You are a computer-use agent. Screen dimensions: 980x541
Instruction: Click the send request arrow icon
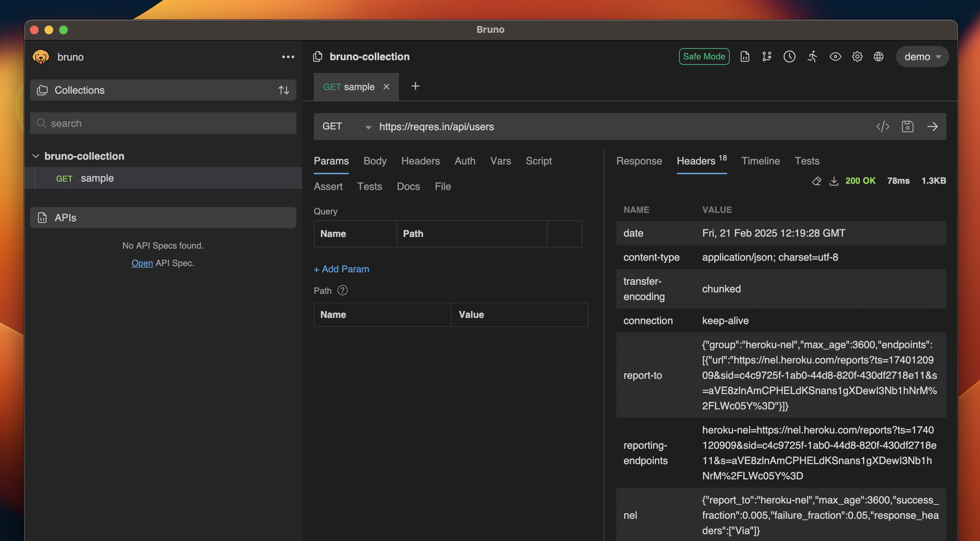coord(932,127)
